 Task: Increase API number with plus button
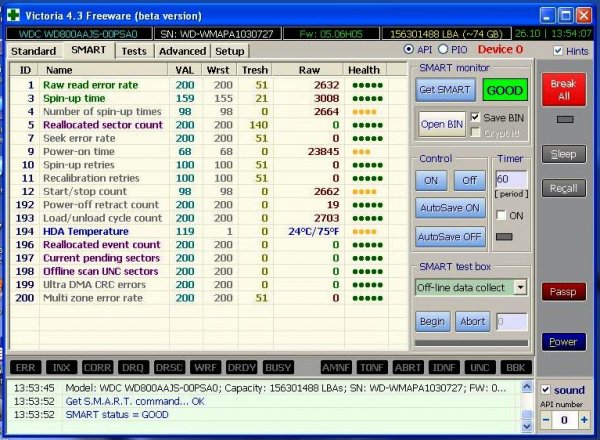tap(584, 420)
